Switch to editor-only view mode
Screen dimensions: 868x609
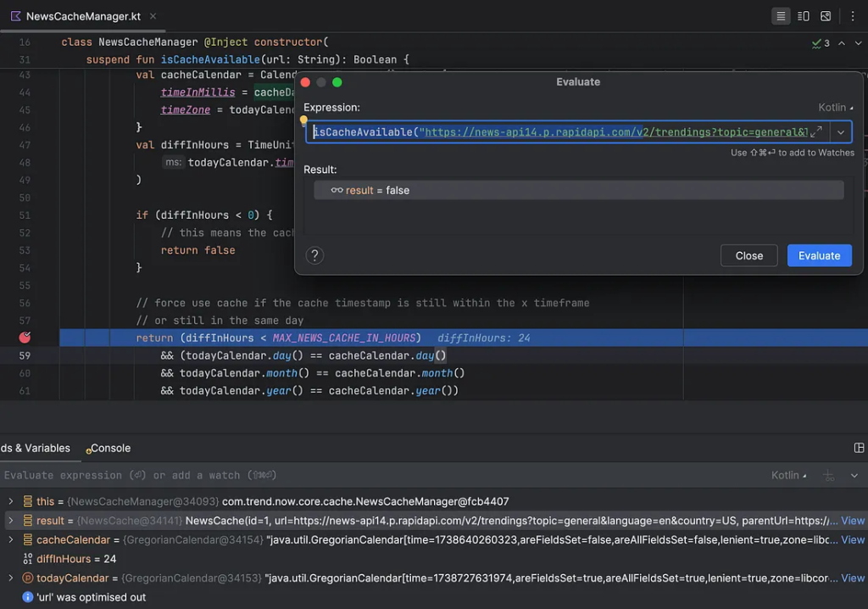pyautogui.click(x=781, y=16)
